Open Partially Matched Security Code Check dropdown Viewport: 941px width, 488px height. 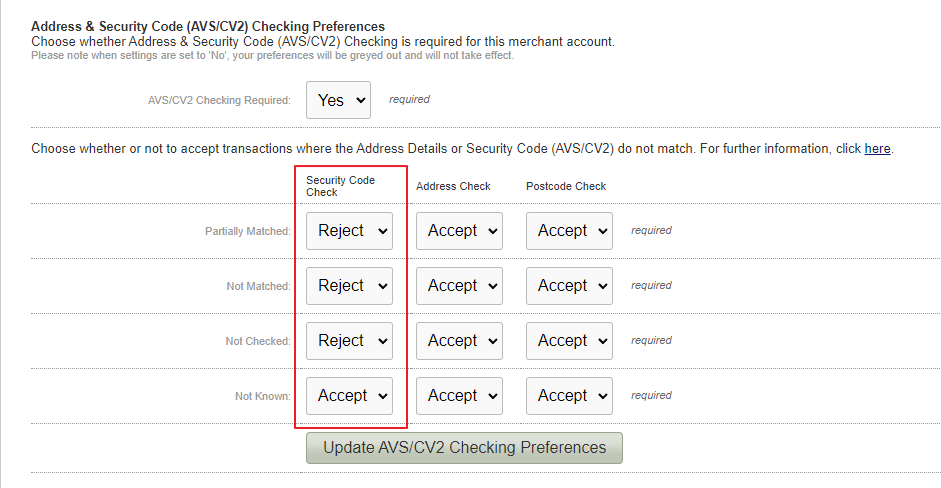coord(349,231)
